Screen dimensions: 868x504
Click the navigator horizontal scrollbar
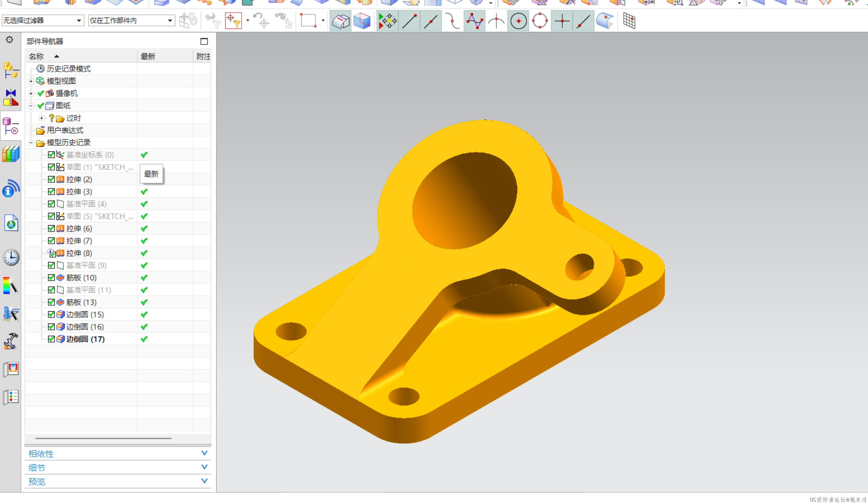[103, 438]
